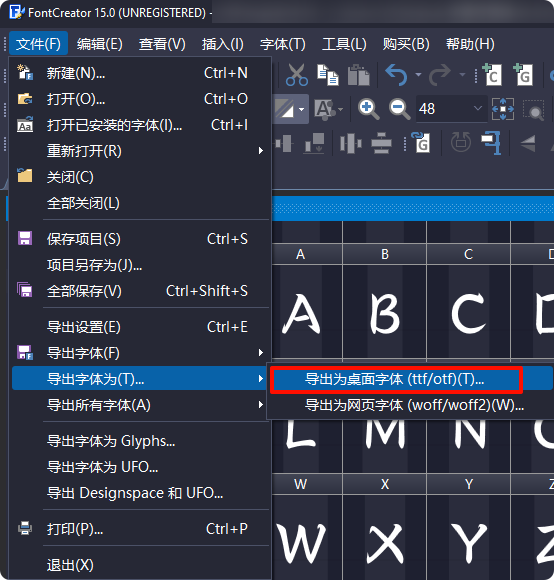Image resolution: width=554 pixels, height=580 pixels.
Task: Select the 导出字体为(T)... menu entry
Action: (140, 379)
